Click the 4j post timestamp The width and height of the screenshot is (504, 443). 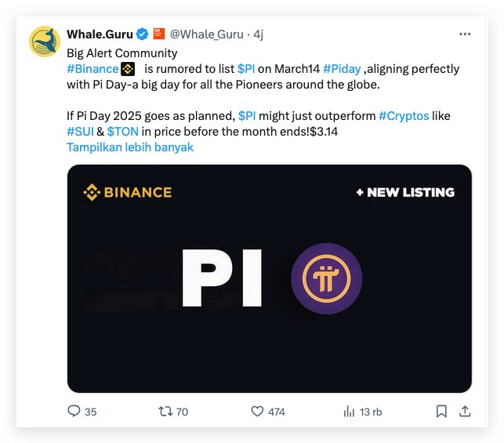tap(258, 34)
